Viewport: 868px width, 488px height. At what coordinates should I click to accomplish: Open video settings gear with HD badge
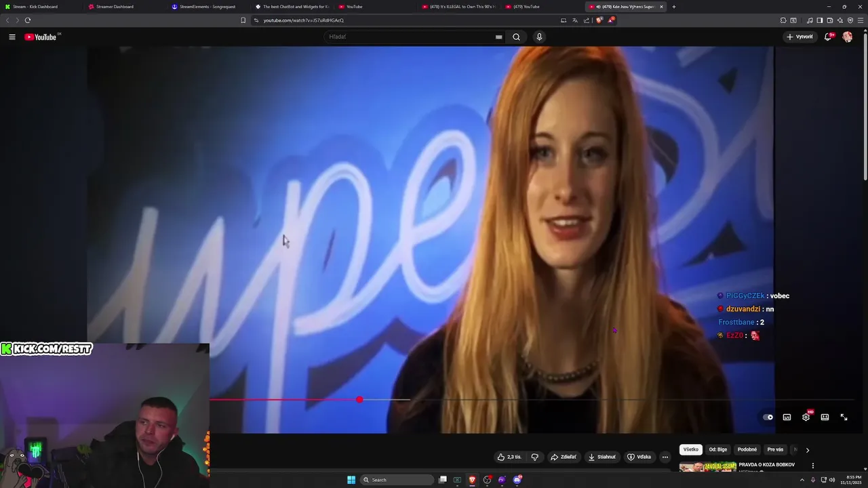806,417
